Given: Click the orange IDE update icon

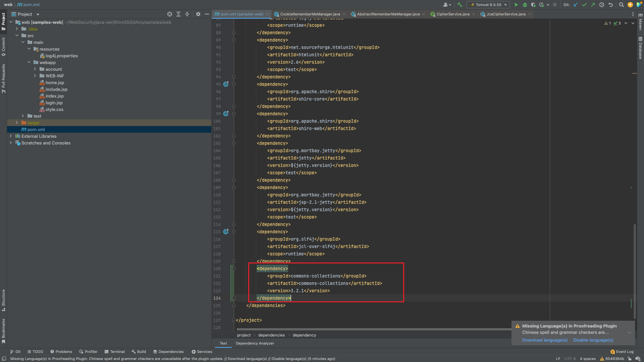Looking at the screenshot, I should [x=630, y=5].
